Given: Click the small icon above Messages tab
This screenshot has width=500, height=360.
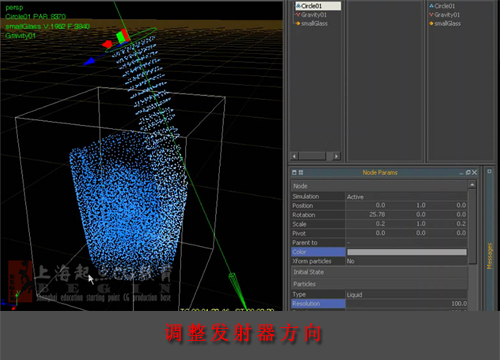Looking at the screenshot, I should [489, 171].
